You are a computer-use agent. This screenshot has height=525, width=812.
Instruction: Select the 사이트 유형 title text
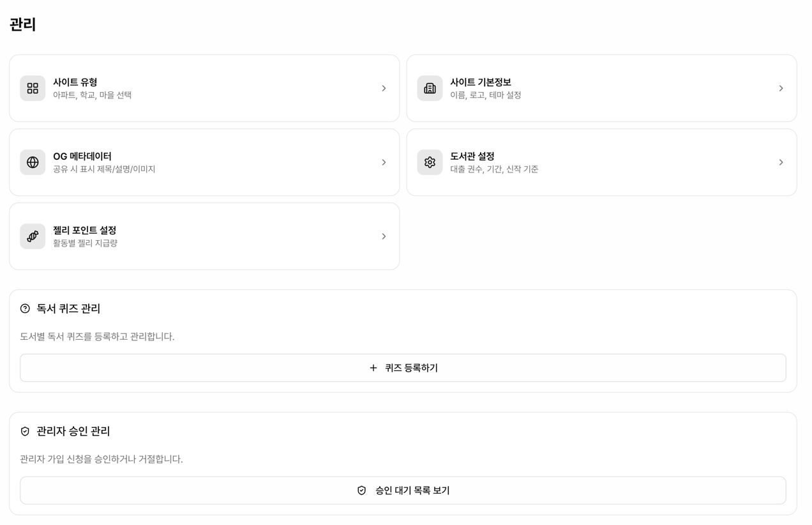point(75,82)
